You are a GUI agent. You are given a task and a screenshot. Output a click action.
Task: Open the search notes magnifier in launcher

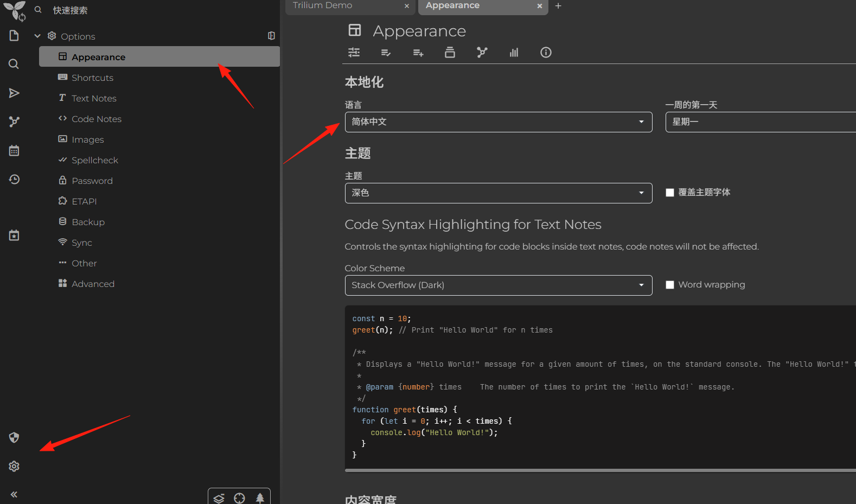click(14, 64)
